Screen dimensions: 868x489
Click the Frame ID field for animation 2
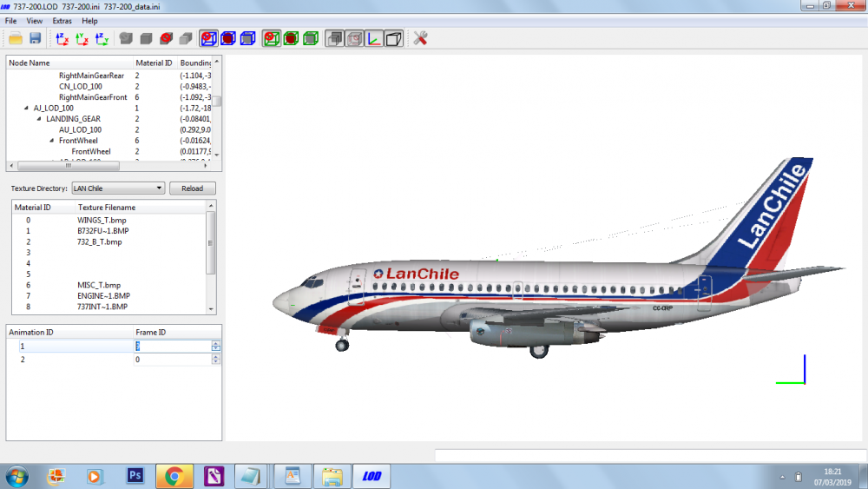[x=173, y=360]
